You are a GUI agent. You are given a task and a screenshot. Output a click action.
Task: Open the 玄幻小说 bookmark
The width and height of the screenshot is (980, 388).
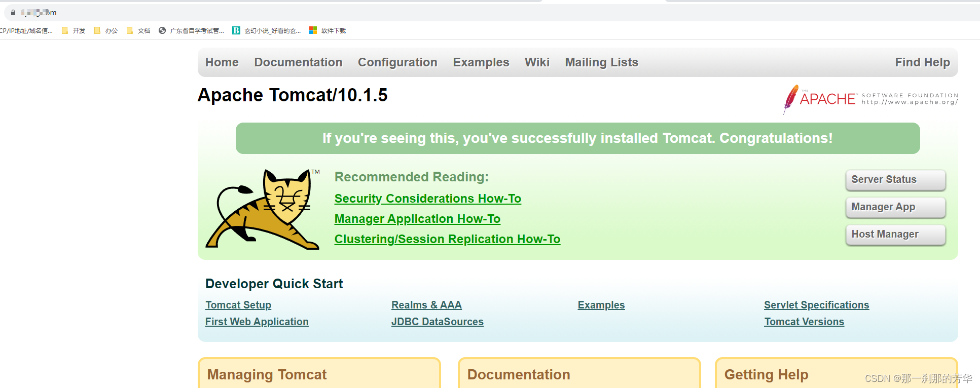point(267,31)
